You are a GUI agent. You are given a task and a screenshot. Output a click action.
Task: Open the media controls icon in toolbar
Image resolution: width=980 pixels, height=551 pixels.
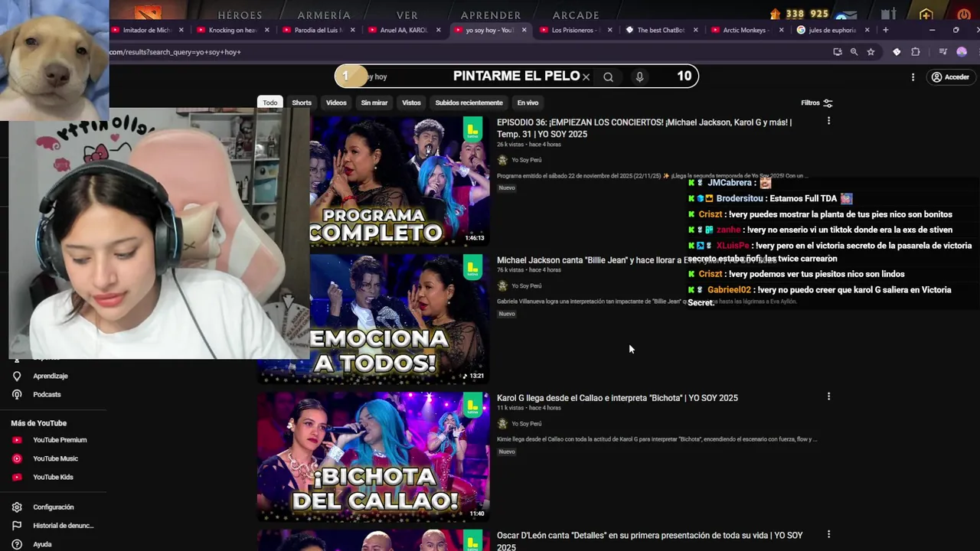tap(942, 52)
